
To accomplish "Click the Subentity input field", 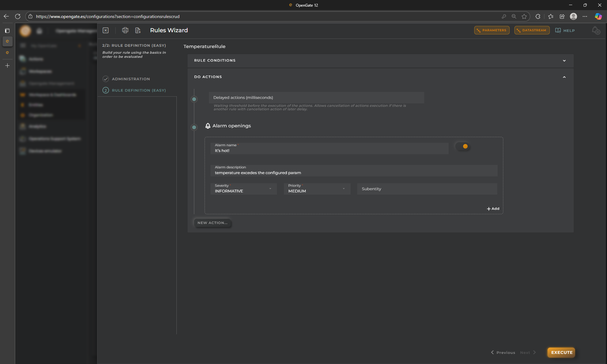I will pyautogui.click(x=427, y=189).
